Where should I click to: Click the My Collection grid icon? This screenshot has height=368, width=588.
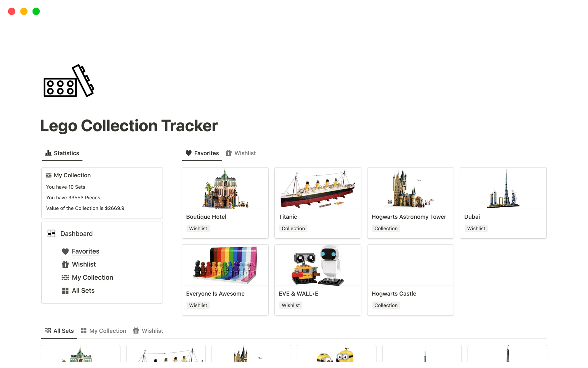pos(65,277)
